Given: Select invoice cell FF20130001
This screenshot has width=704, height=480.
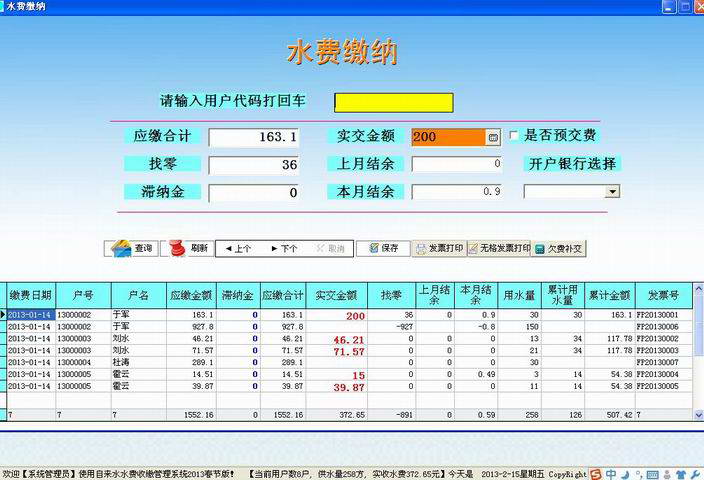Looking at the screenshot, I should 664,315.
